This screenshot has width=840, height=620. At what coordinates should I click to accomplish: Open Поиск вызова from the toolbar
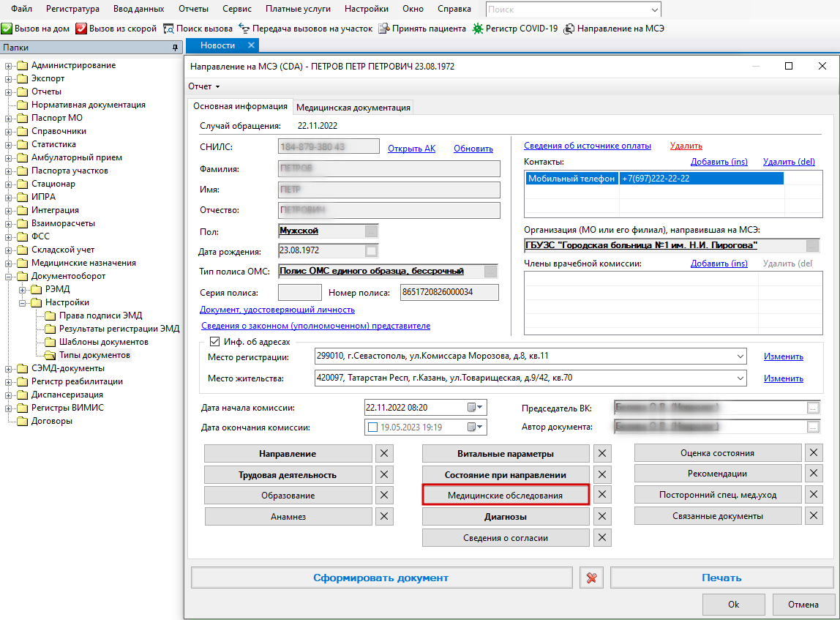coord(169,29)
